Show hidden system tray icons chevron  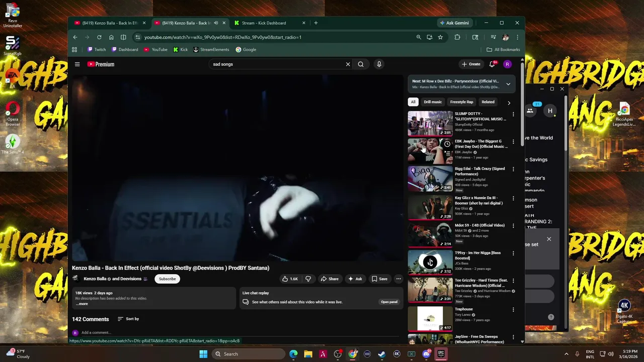(566, 354)
